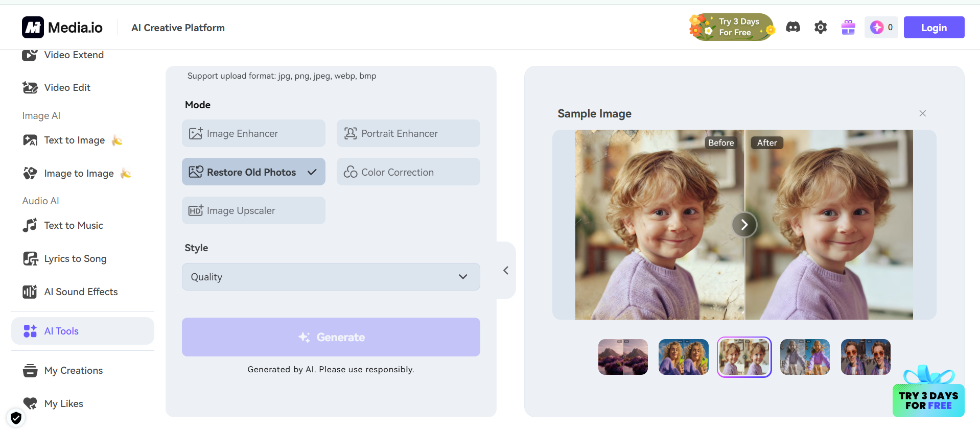Viewport: 980px width, 431px height.
Task: Select the curly-haired woman sample thumbnail
Action: coord(684,357)
